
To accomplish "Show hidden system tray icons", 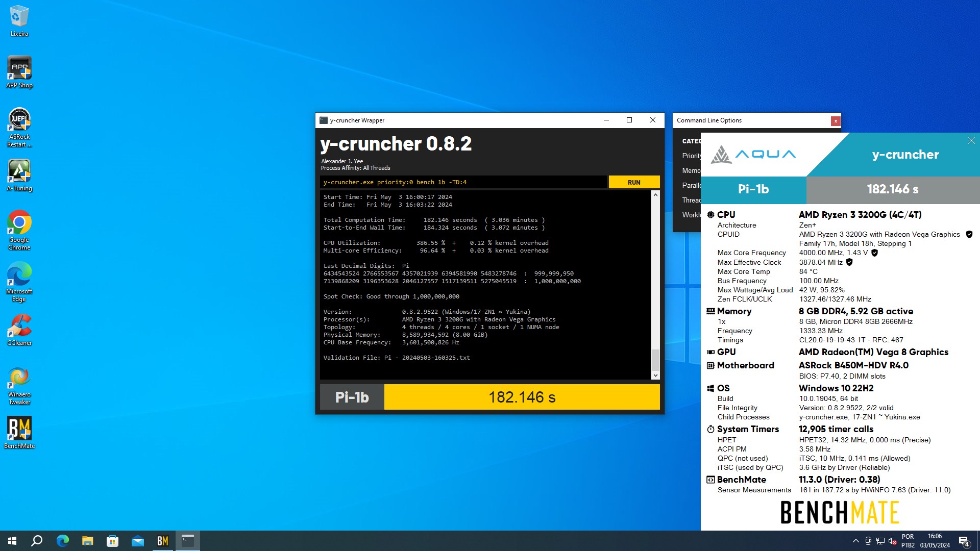I will pos(855,541).
